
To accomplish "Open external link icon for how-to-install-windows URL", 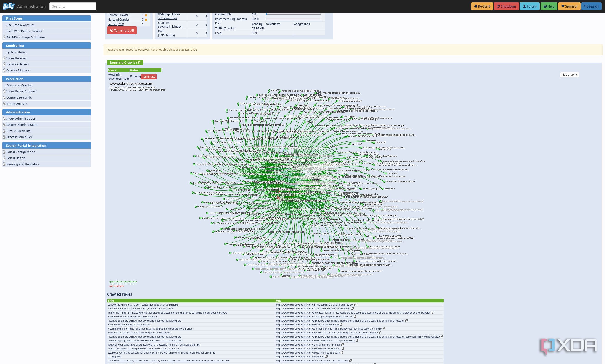I will tap(341, 325).
